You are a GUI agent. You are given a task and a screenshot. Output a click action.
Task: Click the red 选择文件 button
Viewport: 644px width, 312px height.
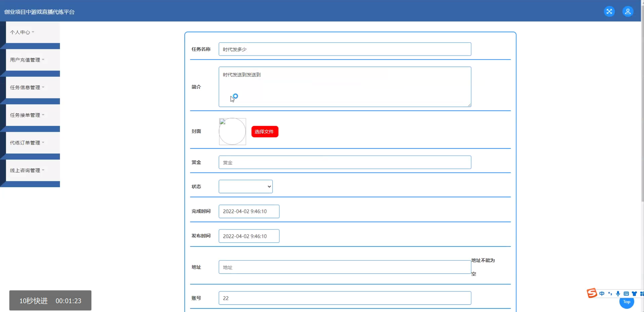click(265, 132)
